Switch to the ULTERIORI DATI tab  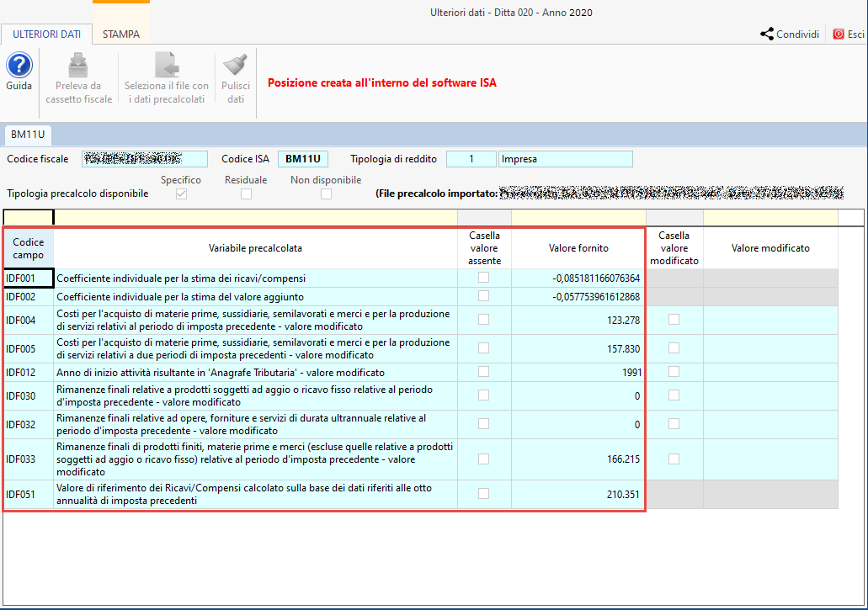pos(46,34)
